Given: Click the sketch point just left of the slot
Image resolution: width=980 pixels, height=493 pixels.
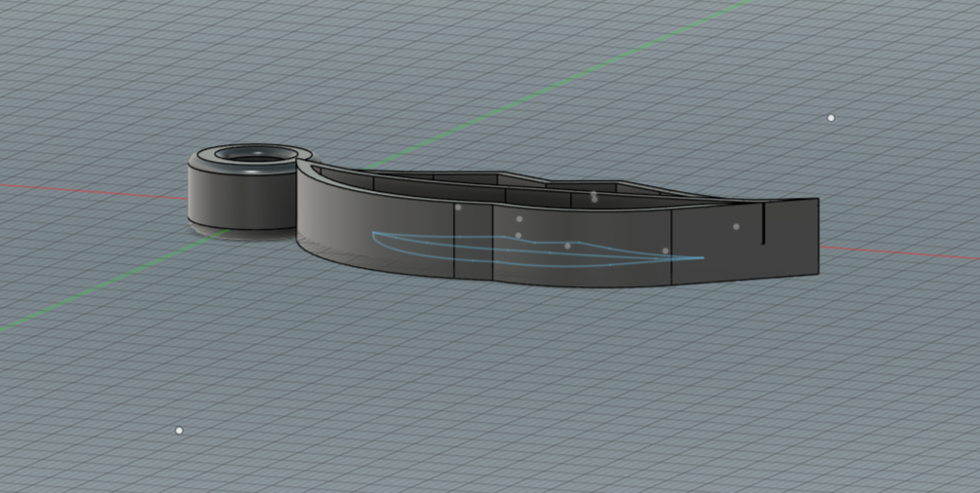Looking at the screenshot, I should tap(735, 227).
